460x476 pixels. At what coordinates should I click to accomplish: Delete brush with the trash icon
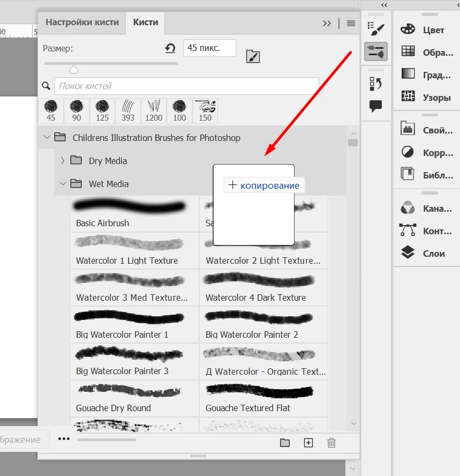coord(331,443)
